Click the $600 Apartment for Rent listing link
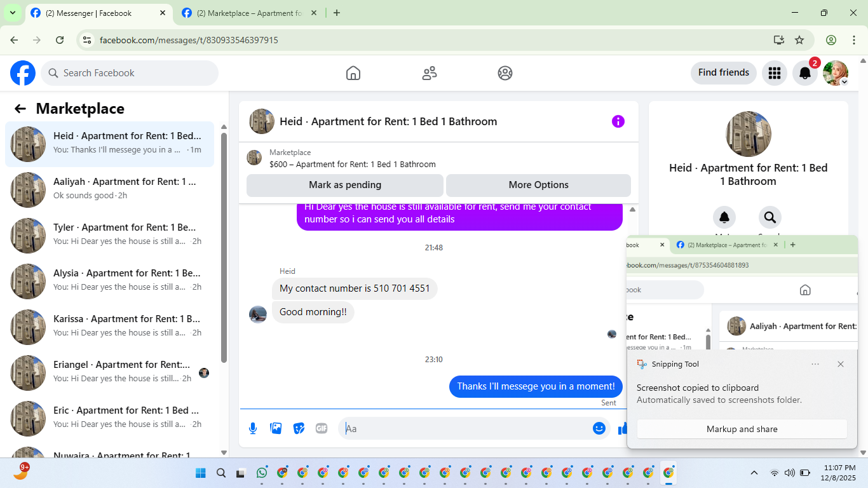 353,164
